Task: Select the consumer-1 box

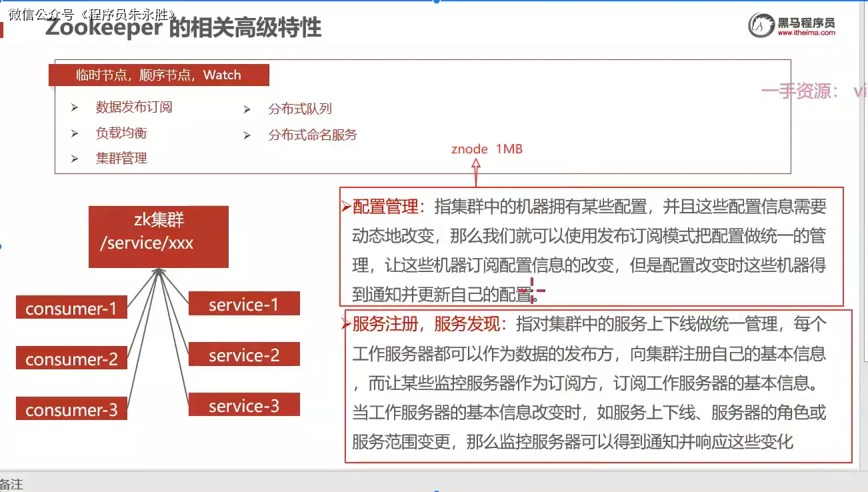Action: point(71,308)
